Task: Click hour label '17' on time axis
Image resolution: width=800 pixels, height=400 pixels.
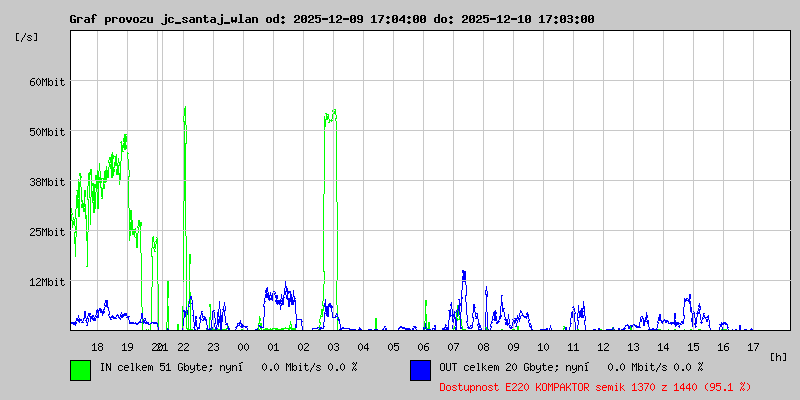Action: coord(754,347)
